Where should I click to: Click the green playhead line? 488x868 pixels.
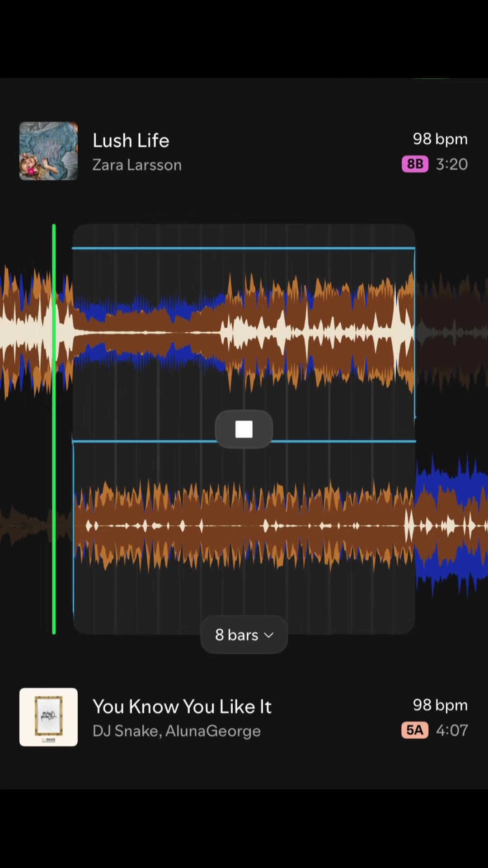pos(54,429)
